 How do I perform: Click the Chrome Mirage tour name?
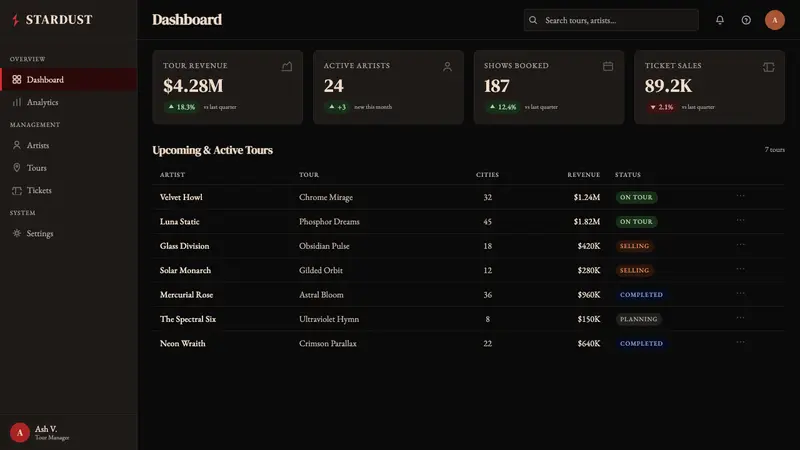click(326, 197)
